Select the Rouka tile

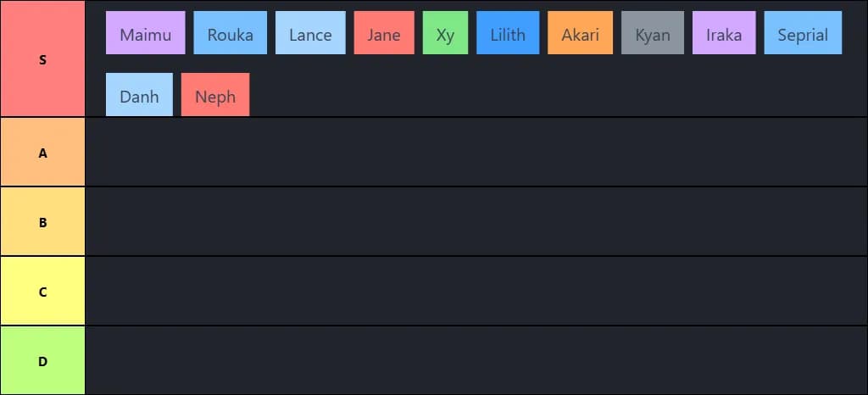point(231,34)
